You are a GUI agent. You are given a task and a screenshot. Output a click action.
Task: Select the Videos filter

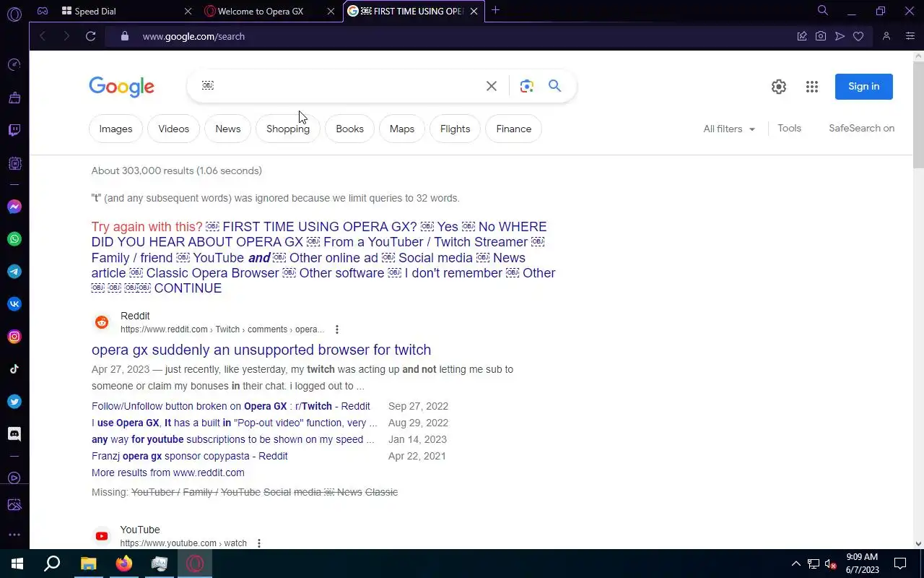pos(174,129)
